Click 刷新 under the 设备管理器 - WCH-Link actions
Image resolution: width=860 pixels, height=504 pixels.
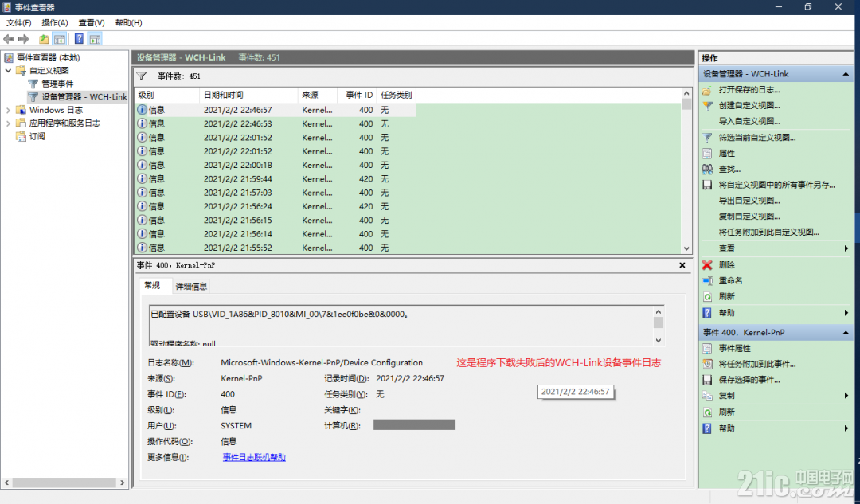727,297
